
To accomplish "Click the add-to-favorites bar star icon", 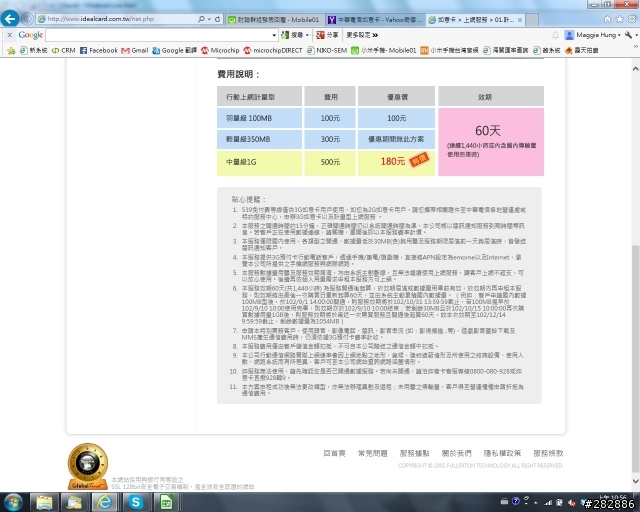I will [x=11, y=51].
